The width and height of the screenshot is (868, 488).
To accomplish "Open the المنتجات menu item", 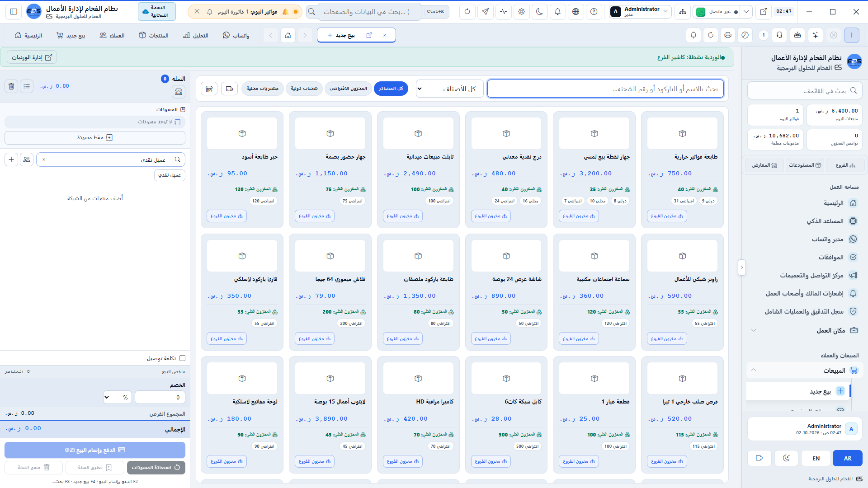I will [x=154, y=35].
